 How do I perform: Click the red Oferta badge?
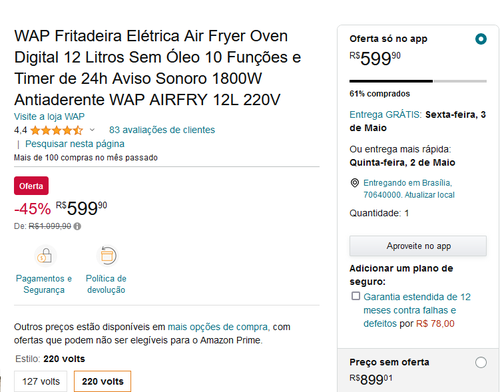[x=31, y=186]
